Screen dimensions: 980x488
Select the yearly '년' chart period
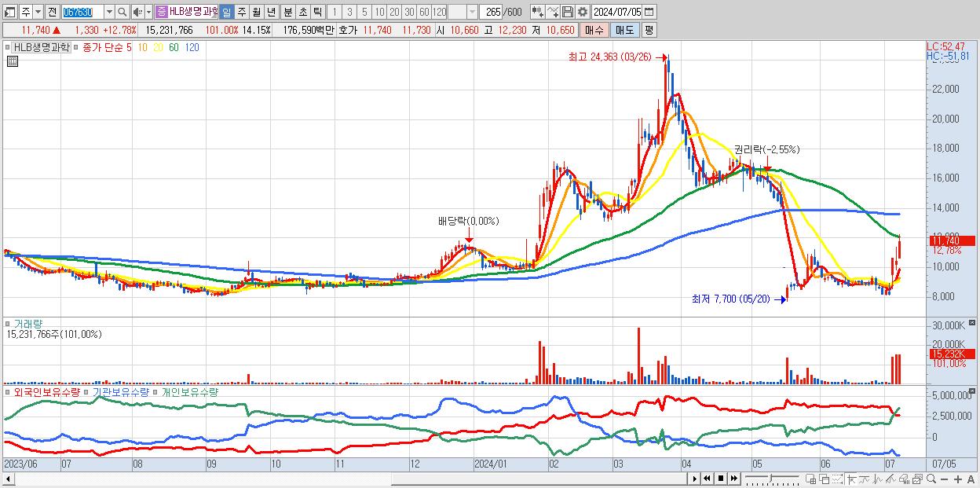coord(271,12)
